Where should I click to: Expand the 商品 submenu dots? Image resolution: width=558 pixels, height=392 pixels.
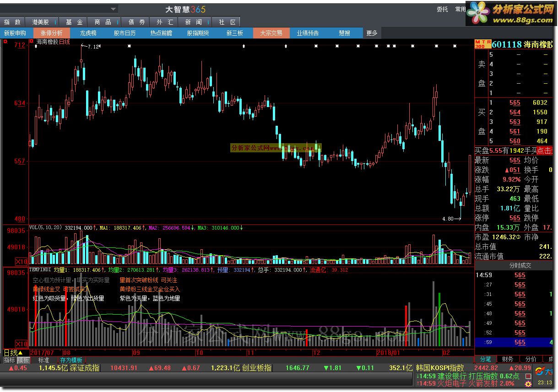point(117,22)
